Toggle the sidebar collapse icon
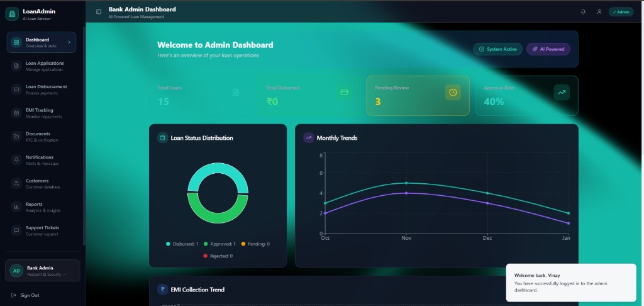 tap(99, 11)
